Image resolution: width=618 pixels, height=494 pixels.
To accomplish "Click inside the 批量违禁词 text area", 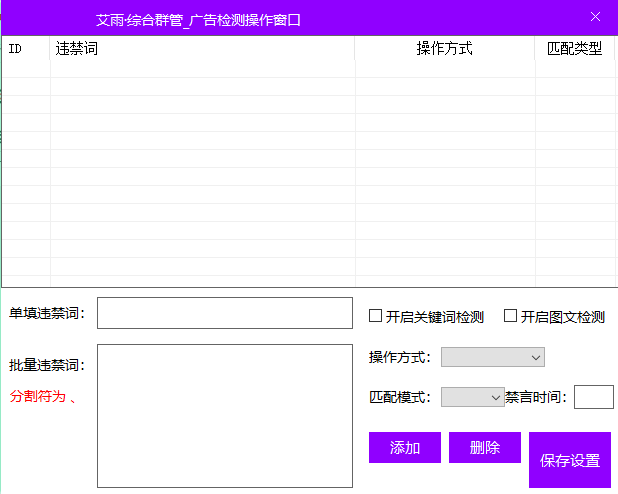I will coord(224,416).
